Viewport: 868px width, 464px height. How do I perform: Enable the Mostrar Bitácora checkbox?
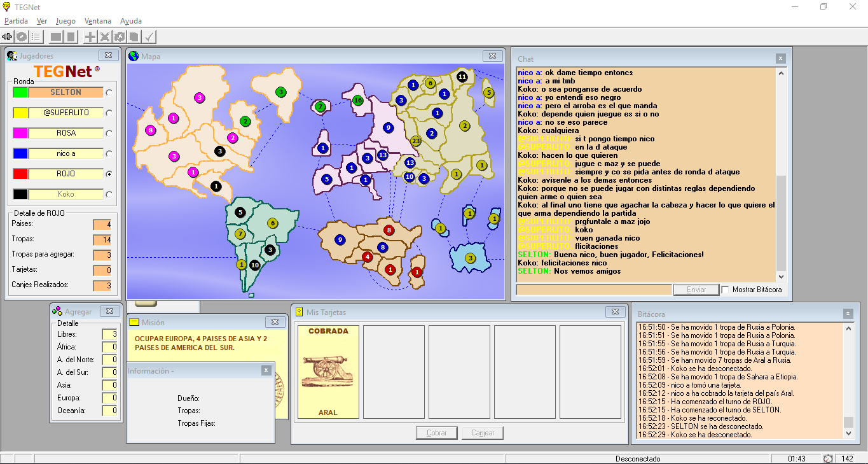tap(725, 290)
